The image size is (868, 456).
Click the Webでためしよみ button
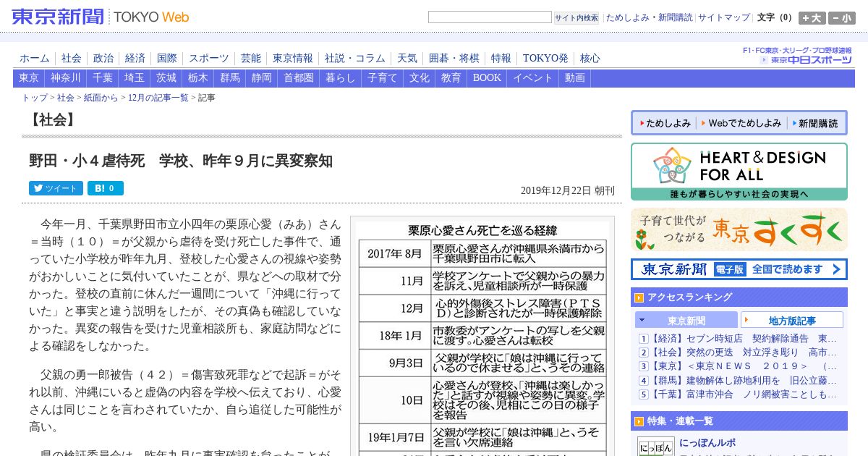pos(741,123)
